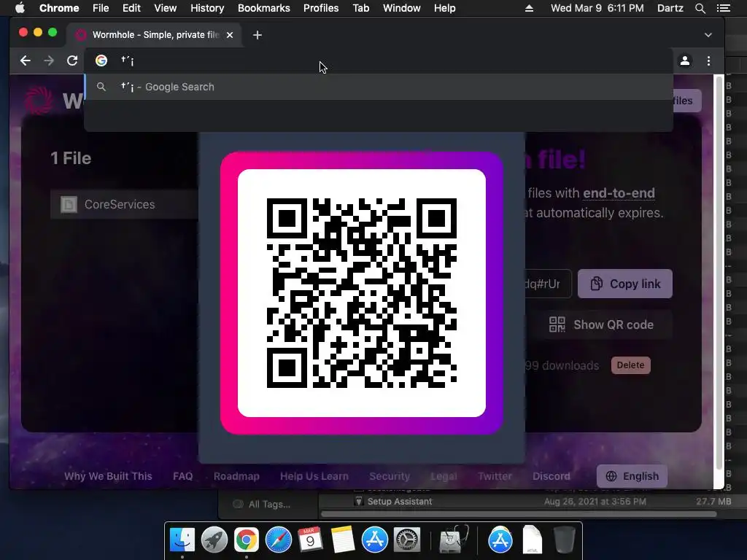Image resolution: width=747 pixels, height=560 pixels.
Task: Open the Tab menu
Action: (x=360, y=8)
